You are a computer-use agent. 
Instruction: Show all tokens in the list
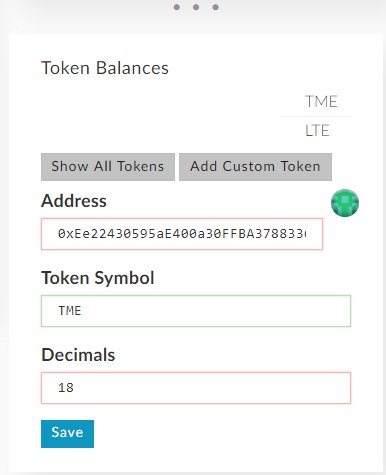point(108,167)
